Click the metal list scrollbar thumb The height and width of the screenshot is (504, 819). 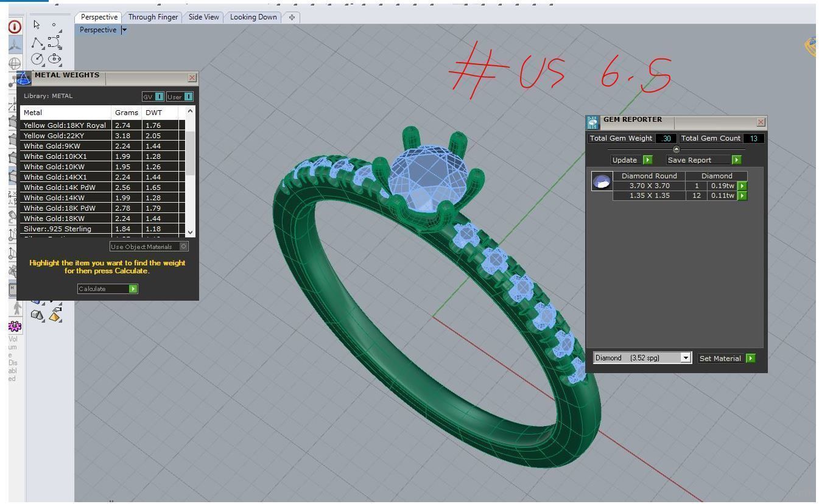pyautogui.click(x=190, y=153)
